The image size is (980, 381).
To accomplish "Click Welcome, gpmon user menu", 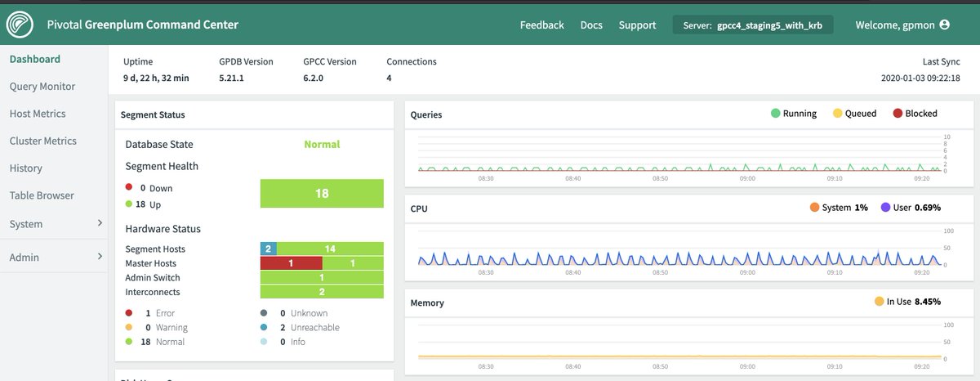I will pos(902,25).
